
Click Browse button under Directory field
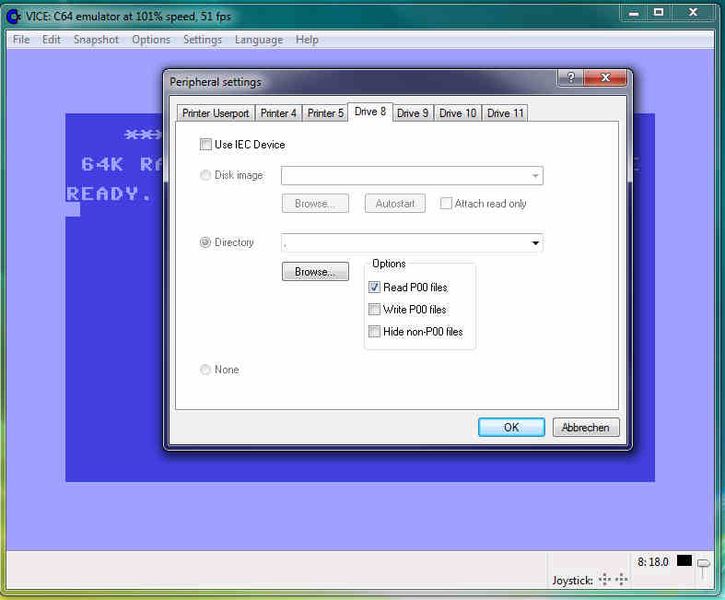315,271
